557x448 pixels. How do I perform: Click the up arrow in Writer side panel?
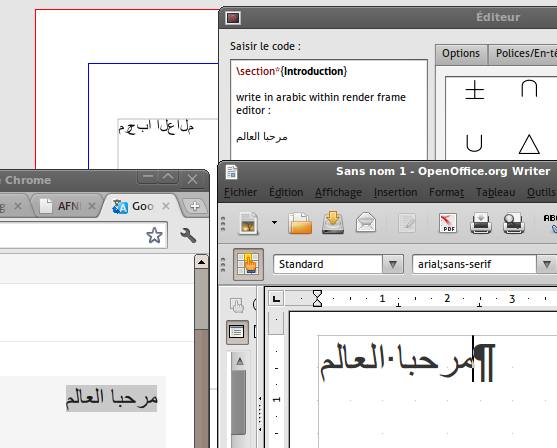pyautogui.click(x=240, y=362)
